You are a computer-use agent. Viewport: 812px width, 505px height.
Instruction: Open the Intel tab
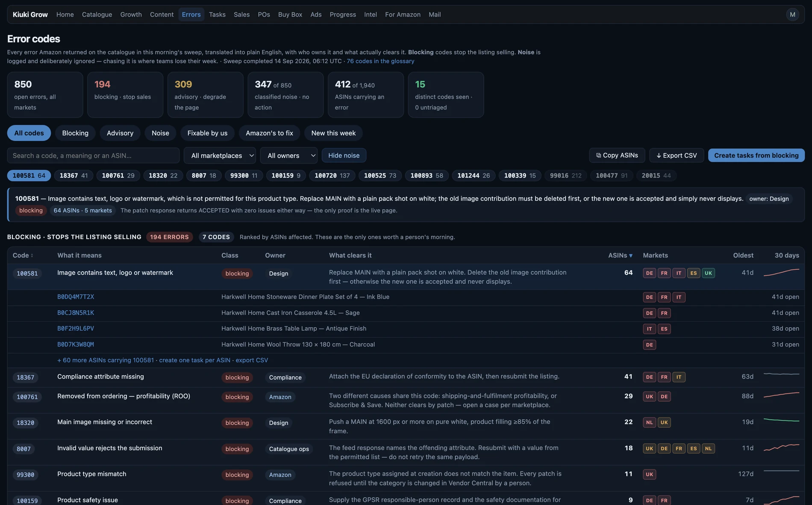coord(371,15)
